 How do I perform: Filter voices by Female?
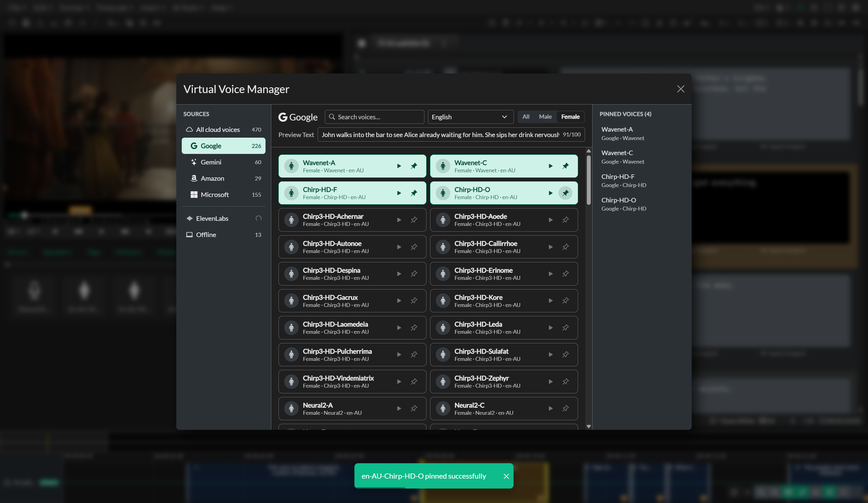(570, 117)
